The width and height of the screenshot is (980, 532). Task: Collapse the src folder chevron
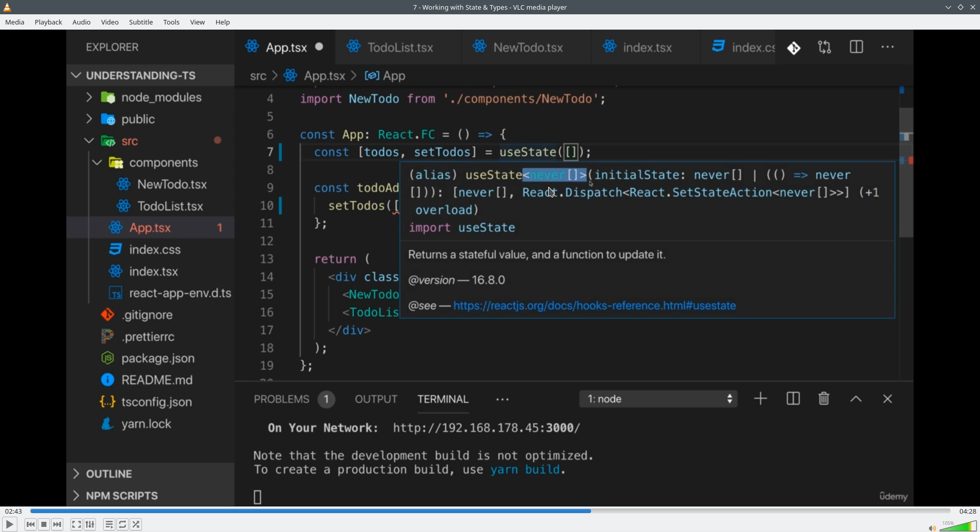89,141
